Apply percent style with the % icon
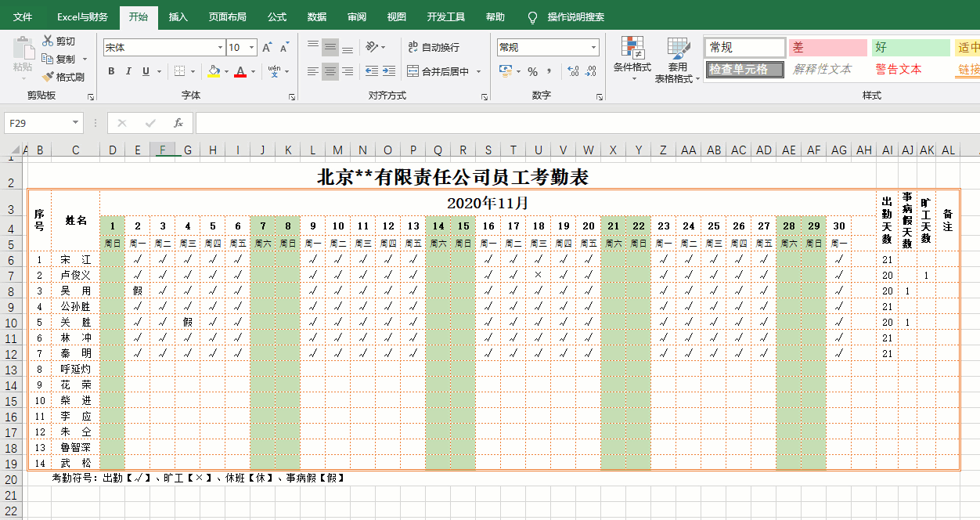Viewport: 980px width, 520px height. [x=532, y=71]
